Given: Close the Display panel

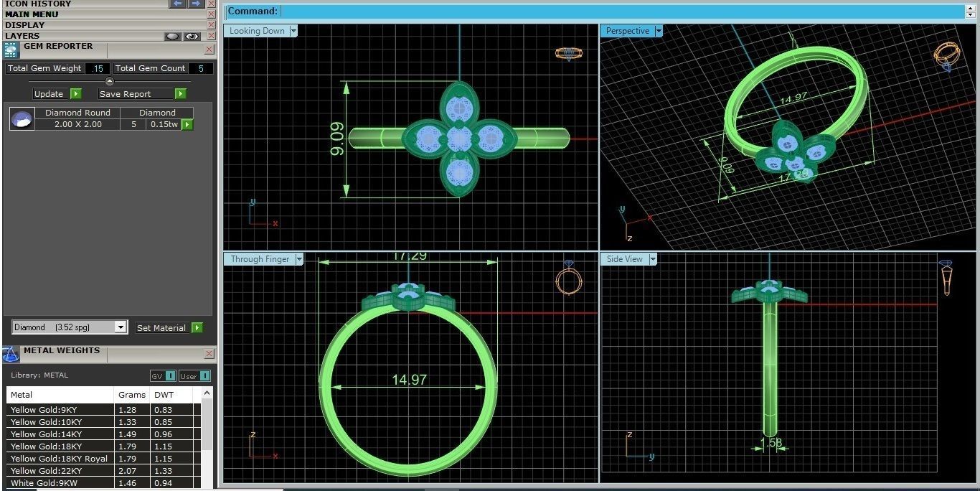Looking at the screenshot, I should [211, 25].
